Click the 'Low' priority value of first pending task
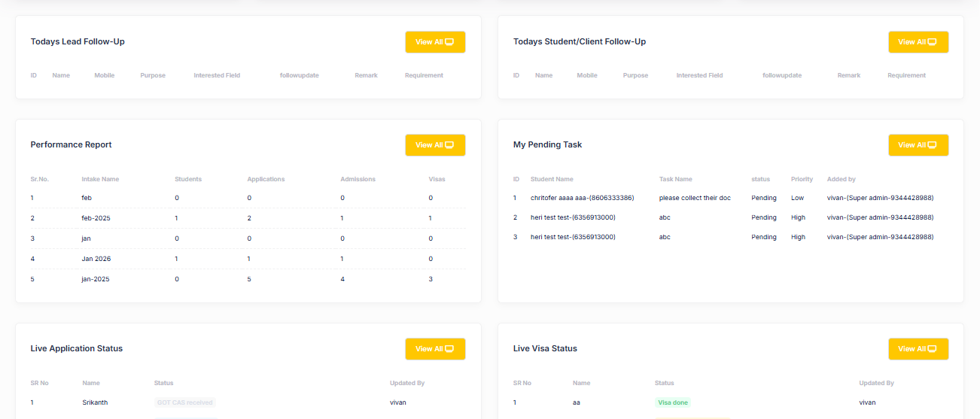Screen dimensions: 980x419 797,198
